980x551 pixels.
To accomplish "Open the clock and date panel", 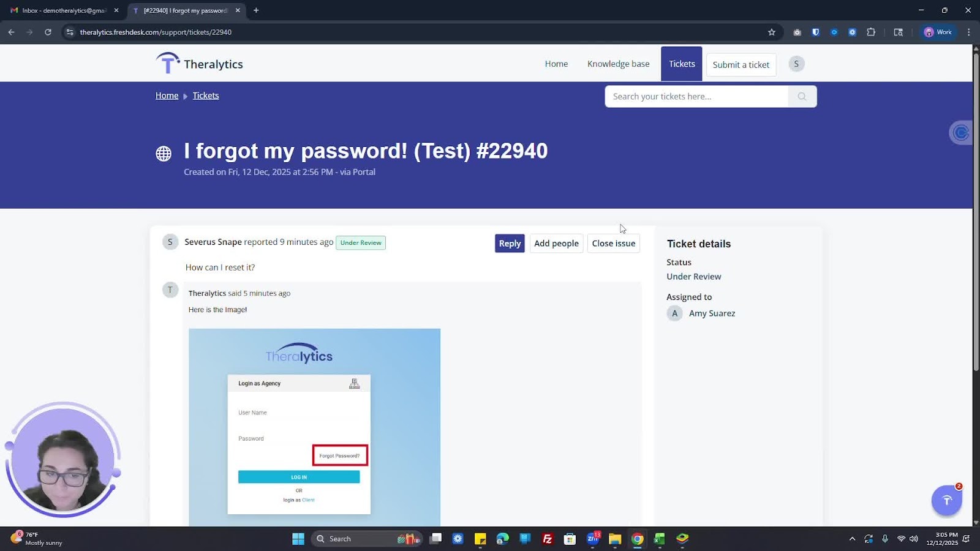I will click(x=942, y=539).
